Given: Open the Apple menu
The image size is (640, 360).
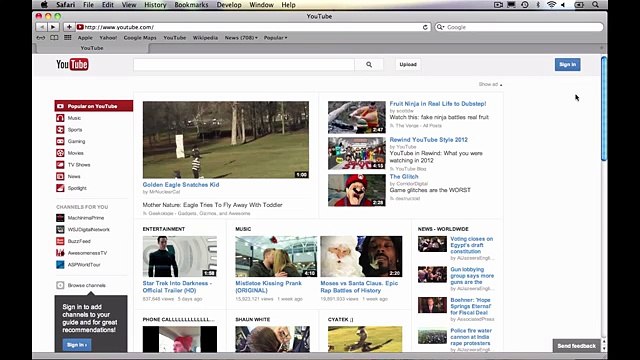Looking at the screenshot, I should point(44,5).
